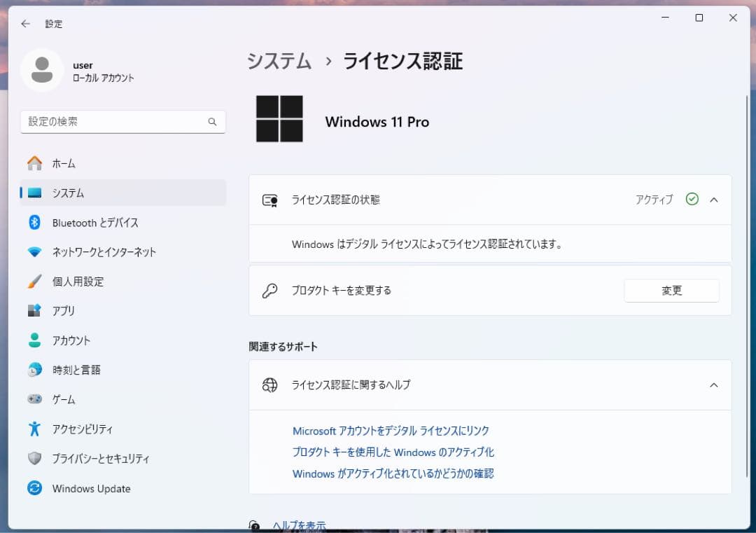Screen dimensions: 756x533
Task: Click the green アクティブ status checkmark
Action: (x=692, y=199)
